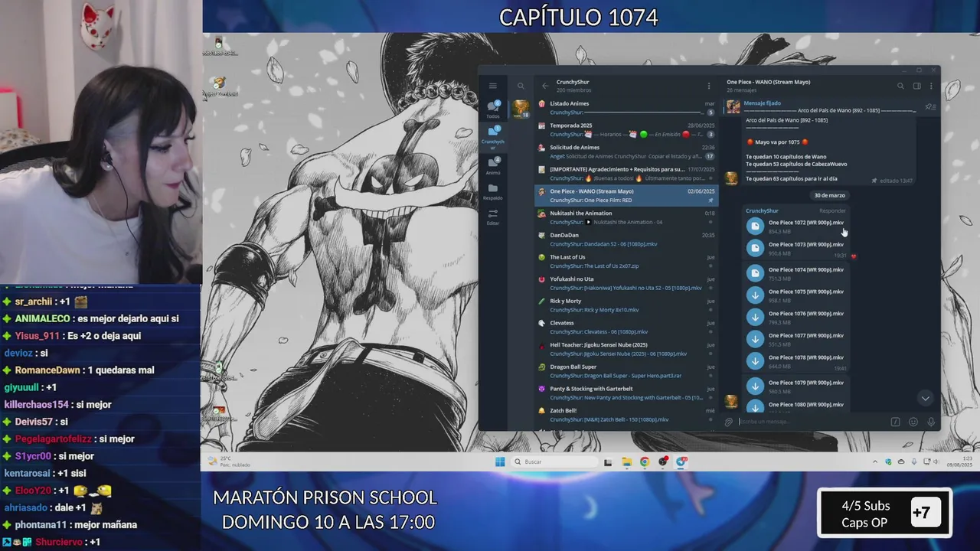Screen dimensions: 980x551
Task: Download One Piece 1078 [WR 900p].mkv
Action: (x=756, y=361)
